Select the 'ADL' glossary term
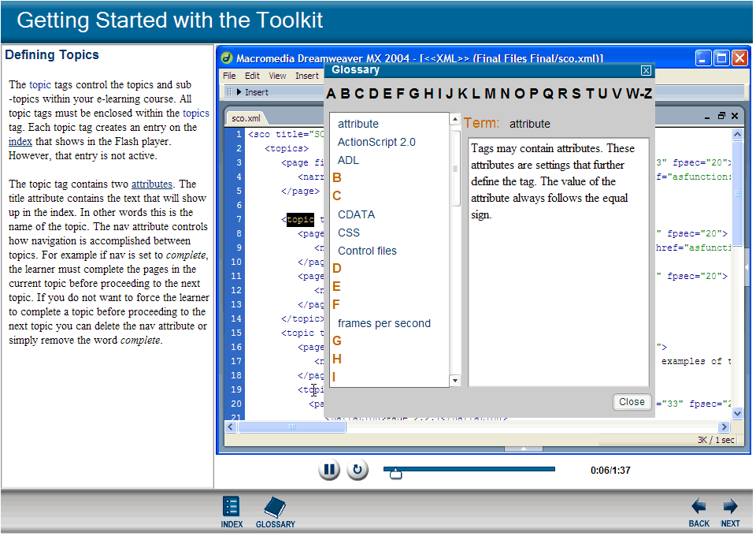Viewport: 756px width, 536px height. pyautogui.click(x=349, y=161)
